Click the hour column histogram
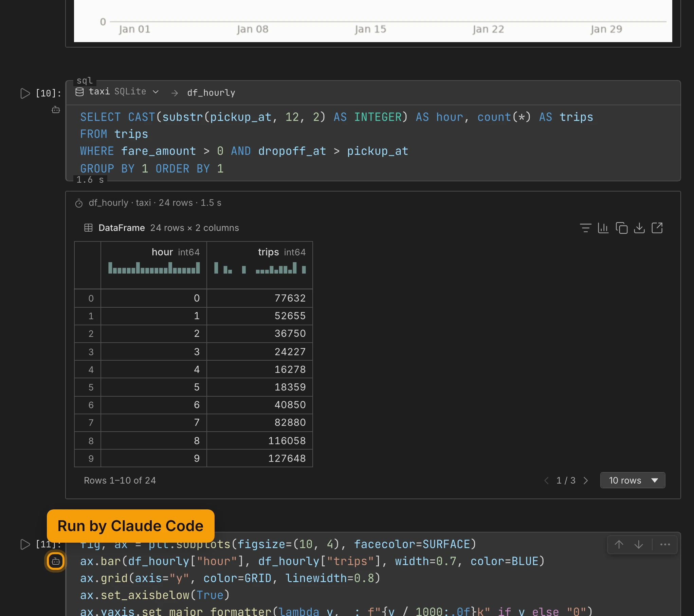Image resolution: width=694 pixels, height=616 pixels. click(x=154, y=268)
